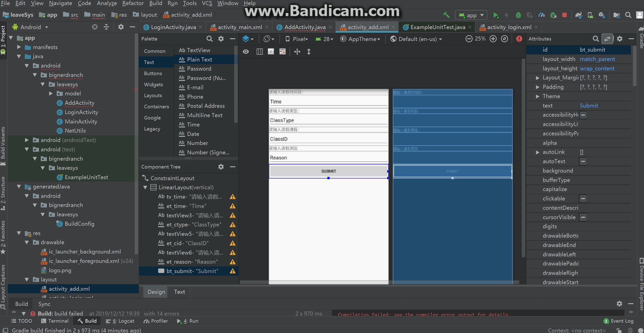This screenshot has height=333, width=644.
Task: Collapse LinearLayout(vertical) in Component Tree
Action: pyautogui.click(x=145, y=188)
